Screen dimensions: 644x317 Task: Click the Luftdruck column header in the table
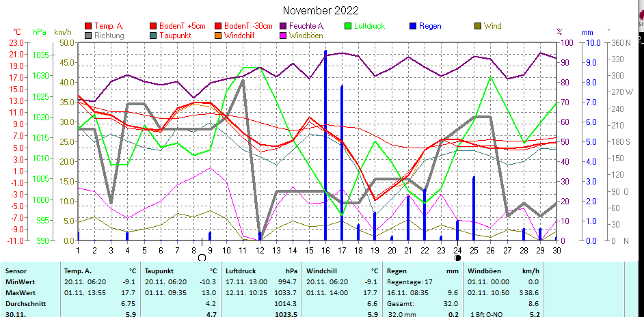point(239,271)
